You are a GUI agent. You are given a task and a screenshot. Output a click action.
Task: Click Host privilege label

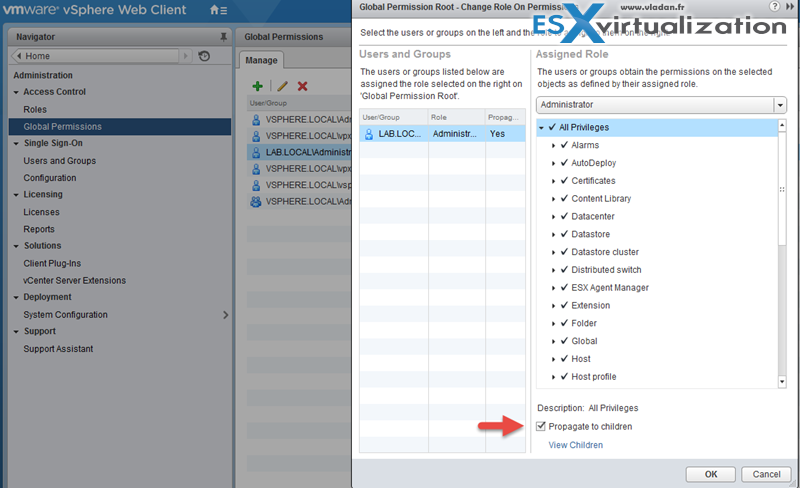(581, 359)
